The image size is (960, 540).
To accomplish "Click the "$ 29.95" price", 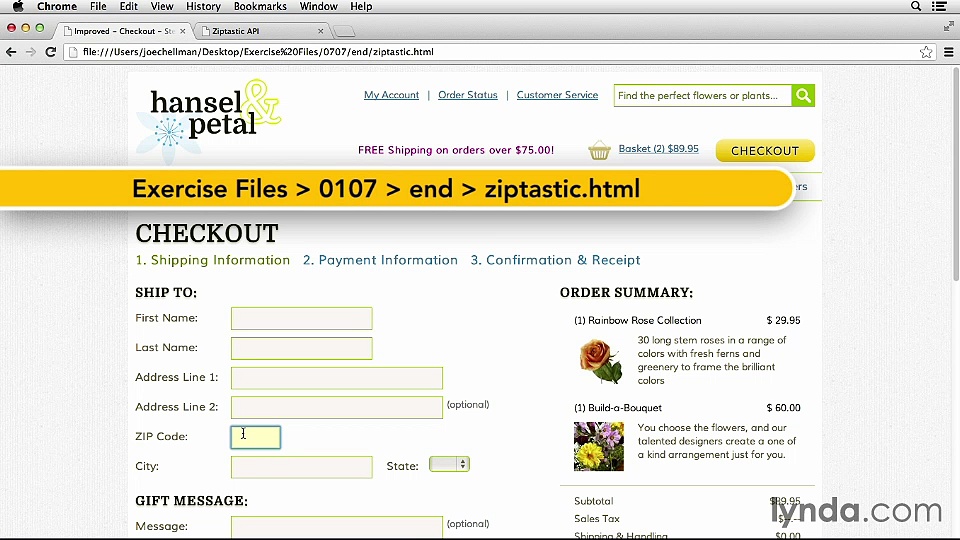I will 783,320.
